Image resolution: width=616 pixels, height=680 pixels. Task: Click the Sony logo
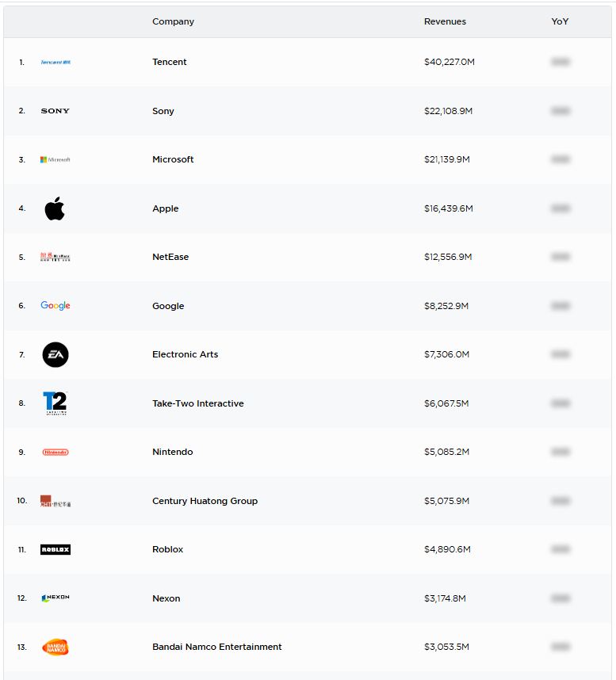click(x=55, y=111)
